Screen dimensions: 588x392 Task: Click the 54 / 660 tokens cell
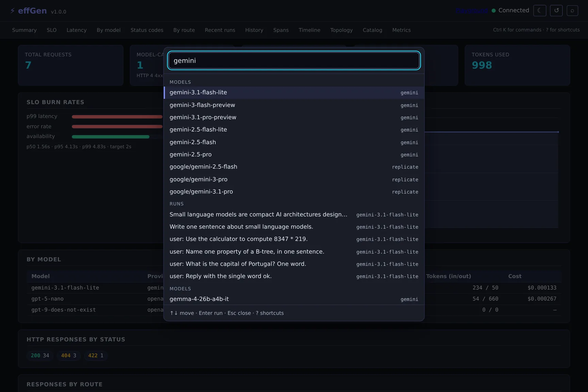pos(485,299)
